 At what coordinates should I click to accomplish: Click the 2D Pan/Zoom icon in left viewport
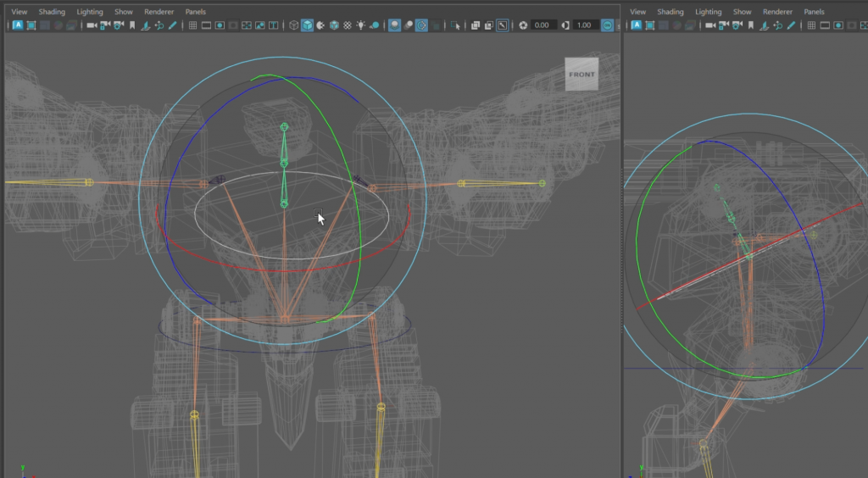(158, 25)
